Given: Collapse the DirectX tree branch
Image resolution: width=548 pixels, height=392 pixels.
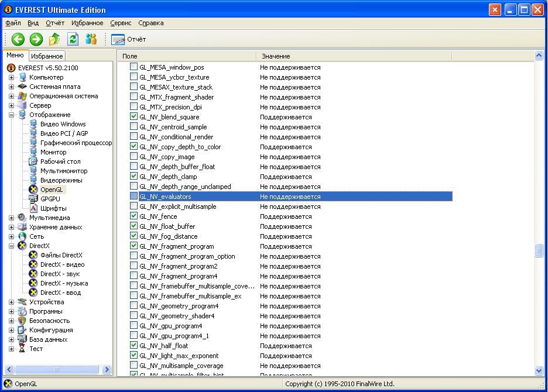Looking at the screenshot, I should (x=11, y=245).
